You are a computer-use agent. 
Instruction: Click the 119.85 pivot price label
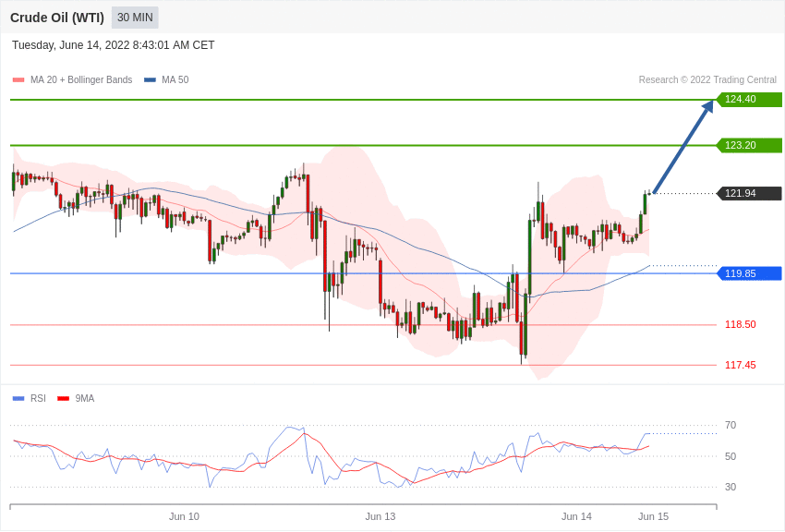tap(750, 273)
